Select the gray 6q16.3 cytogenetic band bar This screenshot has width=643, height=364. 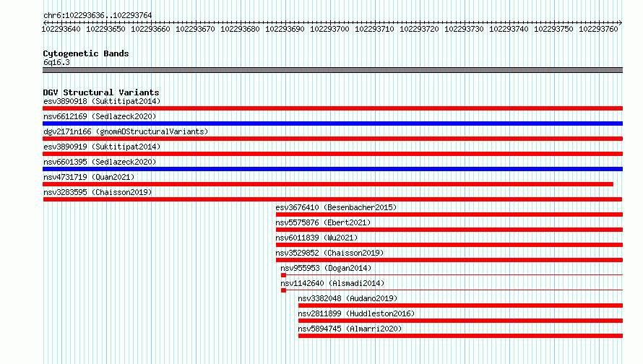[x=332, y=70]
